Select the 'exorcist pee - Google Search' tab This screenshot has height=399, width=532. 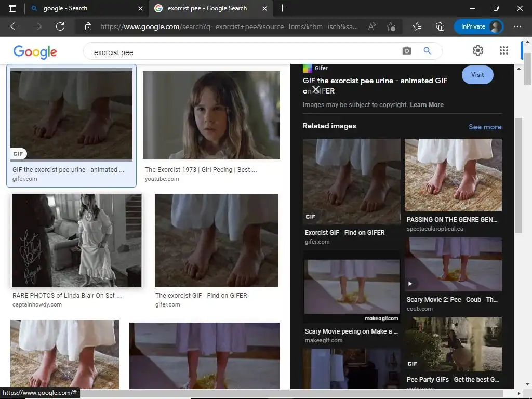[x=210, y=8]
